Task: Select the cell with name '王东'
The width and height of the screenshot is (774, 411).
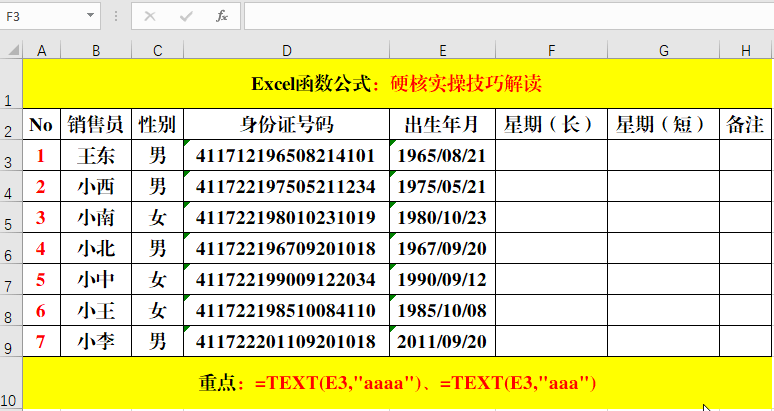Action: point(96,155)
